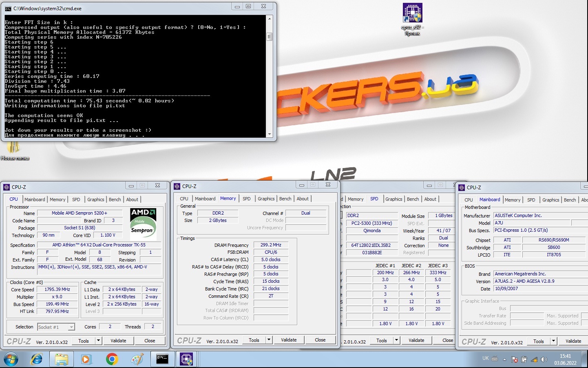This screenshot has height=368, width=588.
Task: Launch Internet Explorer from the taskbar
Action: pyautogui.click(x=37, y=359)
